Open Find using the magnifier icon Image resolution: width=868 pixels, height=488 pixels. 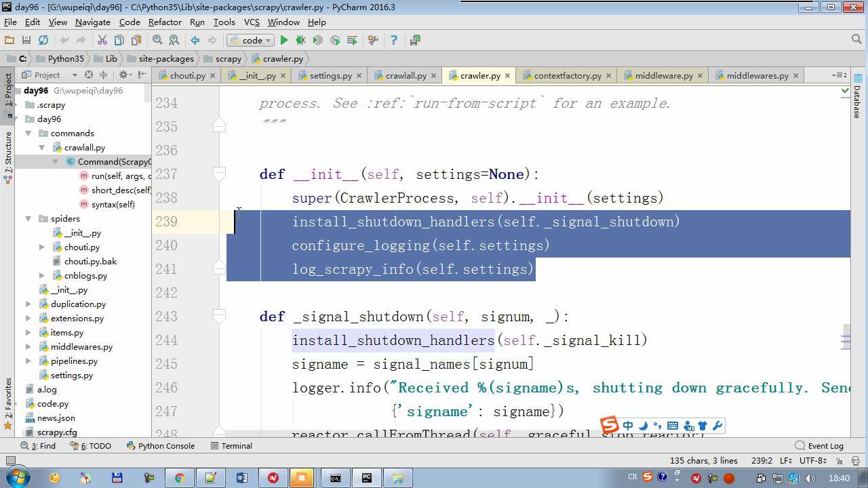coord(157,40)
